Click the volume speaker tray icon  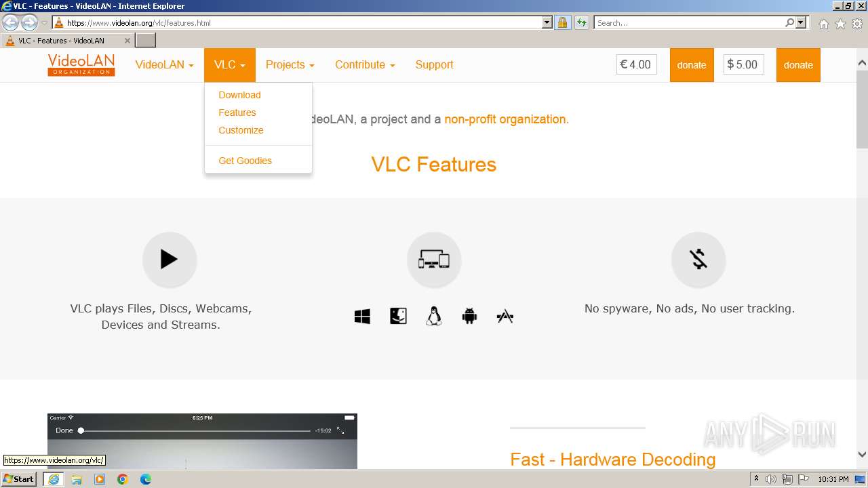tap(771, 479)
